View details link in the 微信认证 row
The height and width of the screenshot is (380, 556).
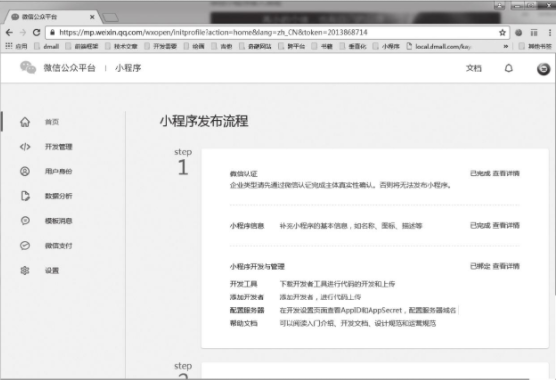pyautogui.click(x=506, y=173)
